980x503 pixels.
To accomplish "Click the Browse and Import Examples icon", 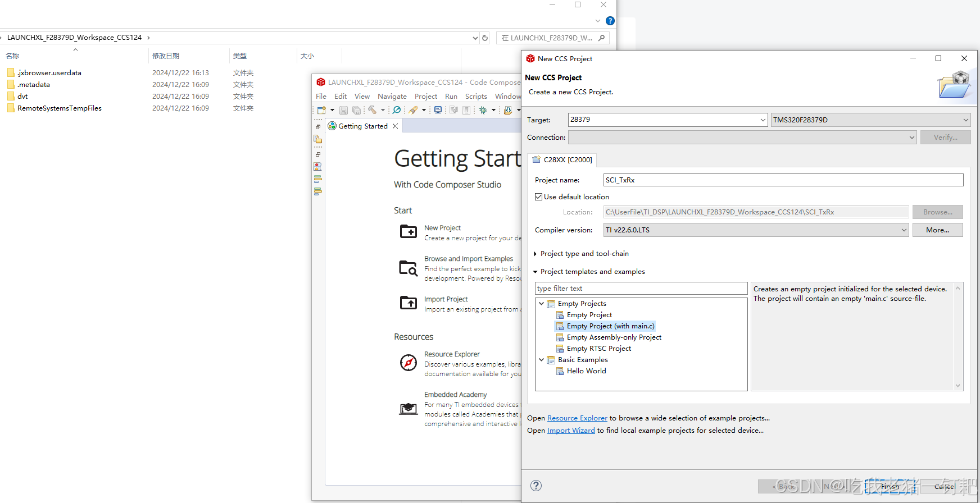I will click(409, 268).
